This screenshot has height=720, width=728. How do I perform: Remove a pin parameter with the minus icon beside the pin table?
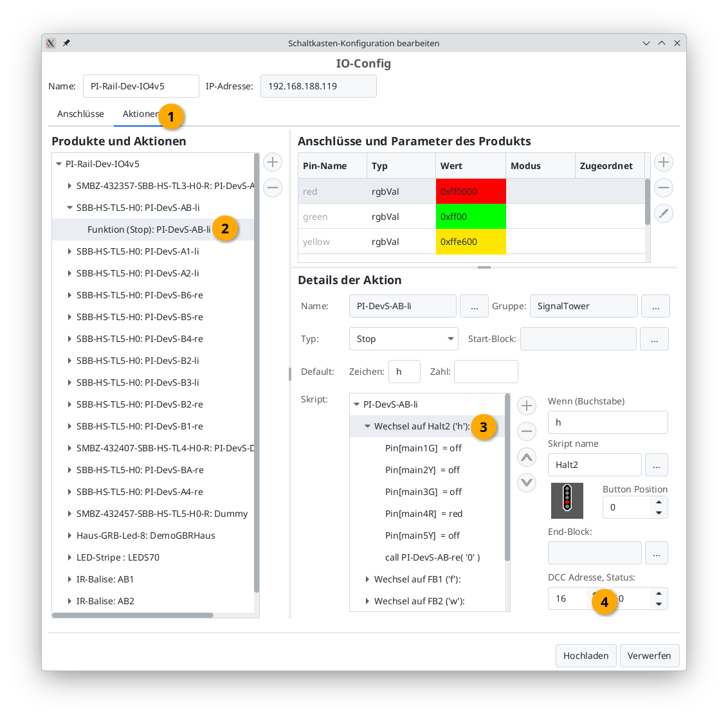tap(664, 188)
